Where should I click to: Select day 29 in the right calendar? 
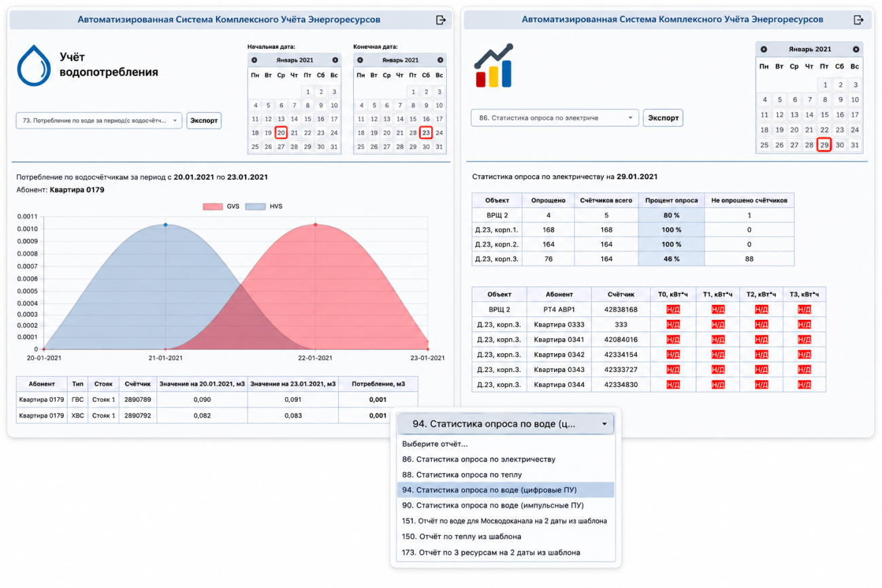[824, 145]
